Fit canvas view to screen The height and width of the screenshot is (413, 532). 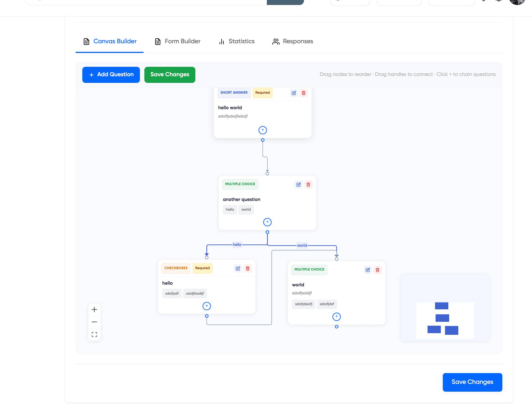(x=94, y=335)
